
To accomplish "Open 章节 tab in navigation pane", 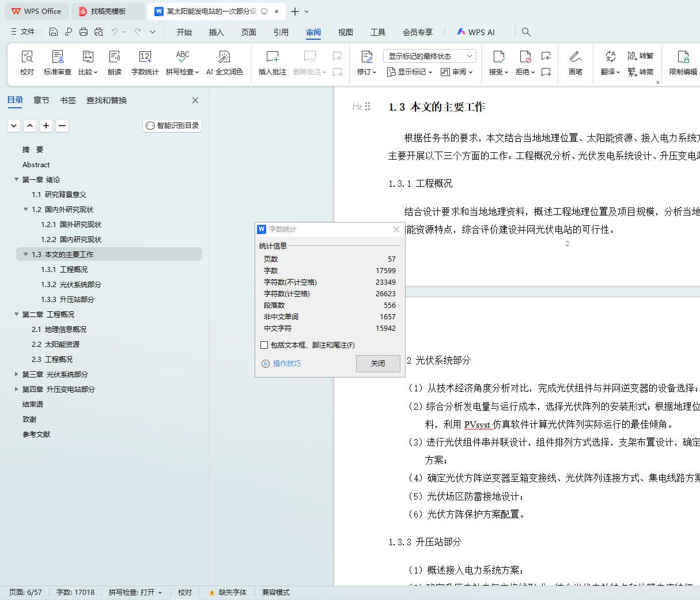I will click(41, 100).
